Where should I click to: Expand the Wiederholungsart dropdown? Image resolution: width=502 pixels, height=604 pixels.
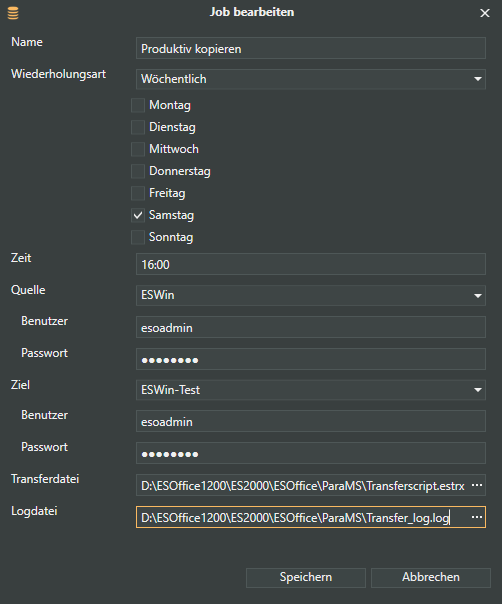pos(311,79)
